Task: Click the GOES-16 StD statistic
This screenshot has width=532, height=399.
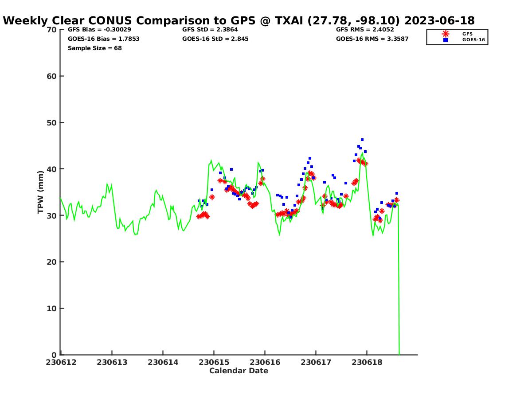Action: click(215, 39)
